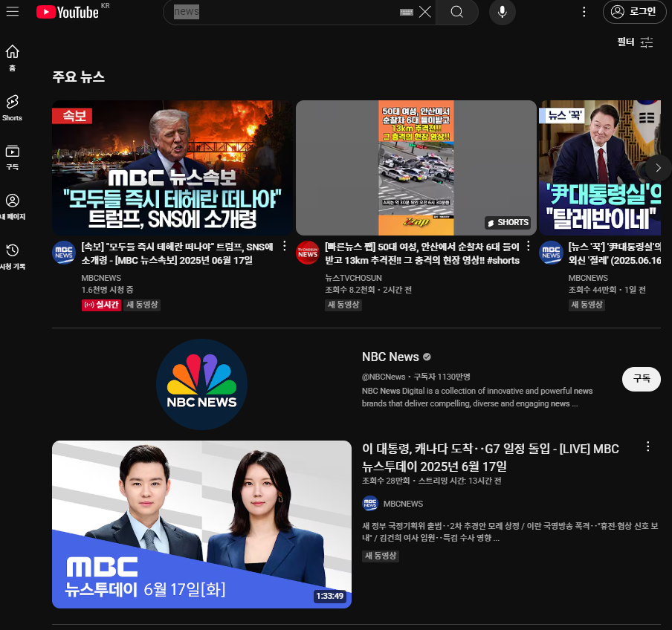Screen dimensions: 672x630
Task: Open the NBC News channel name
Action: coord(390,357)
